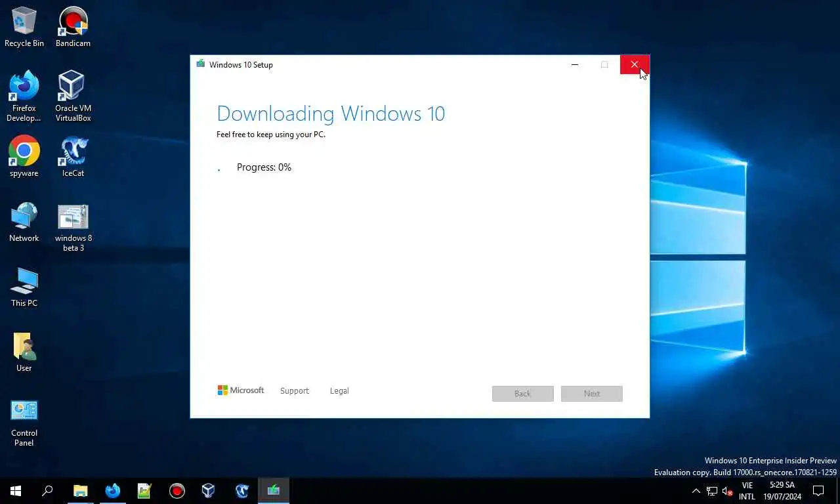Select the IceCat desktop shortcut

click(73, 156)
